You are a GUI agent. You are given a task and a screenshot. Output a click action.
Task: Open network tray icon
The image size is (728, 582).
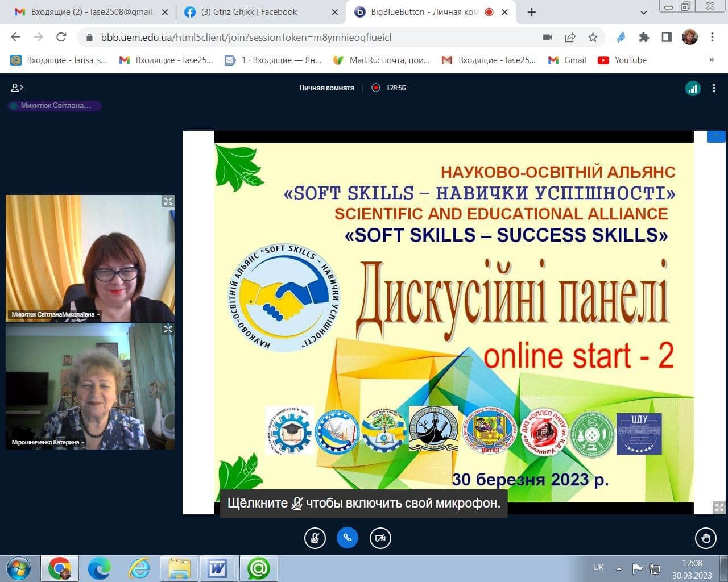click(655, 568)
